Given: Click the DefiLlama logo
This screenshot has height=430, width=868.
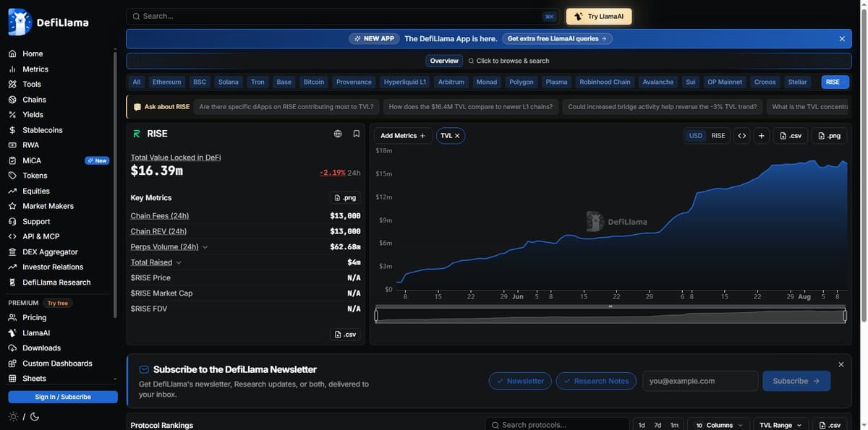Looking at the screenshot, I should 48,22.
